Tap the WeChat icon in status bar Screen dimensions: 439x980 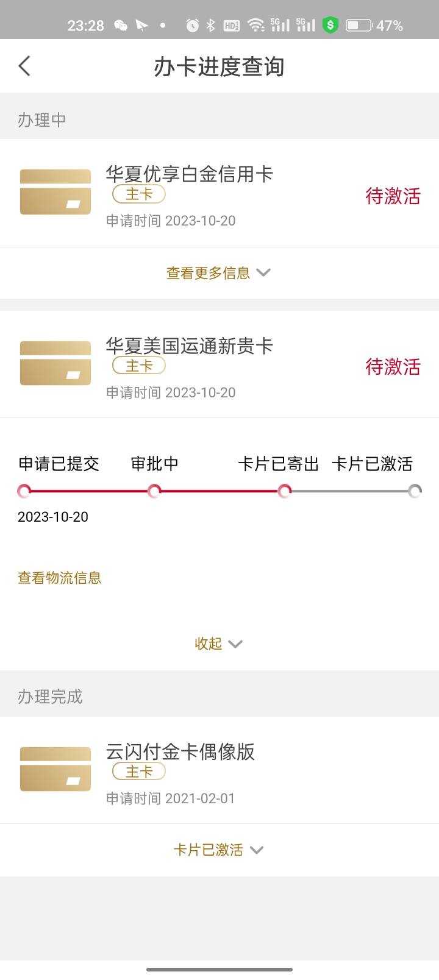point(121,25)
